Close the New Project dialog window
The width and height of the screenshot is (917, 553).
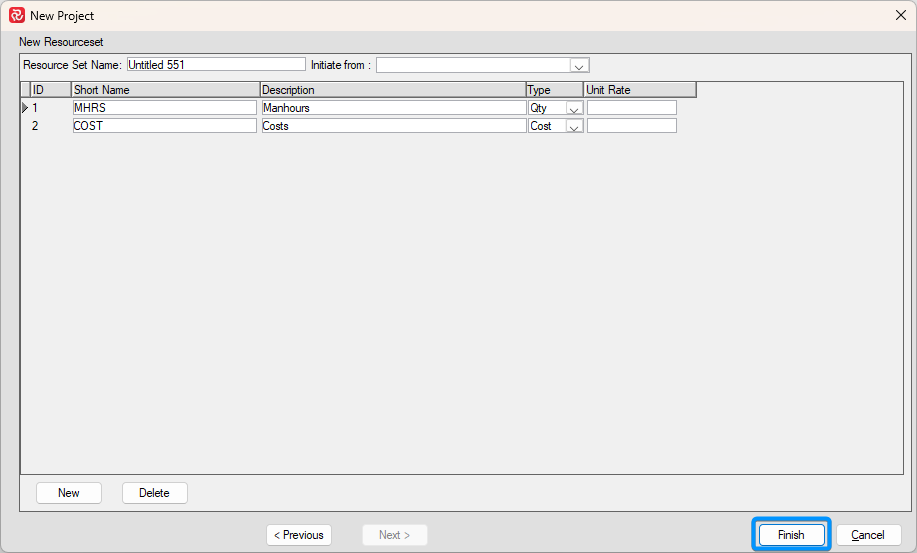[x=900, y=16]
